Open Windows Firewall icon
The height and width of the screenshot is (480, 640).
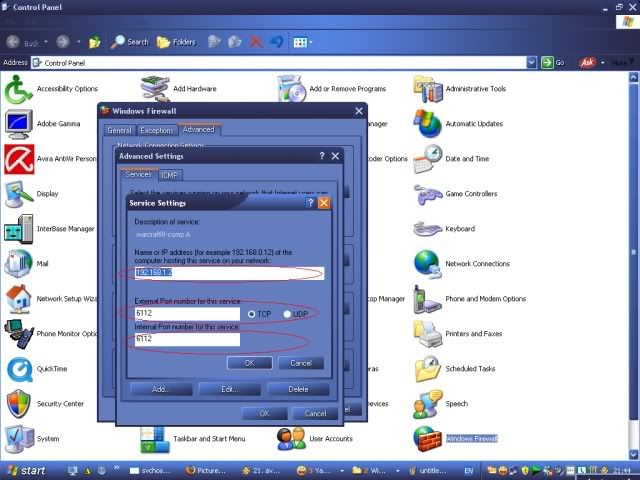coord(428,439)
